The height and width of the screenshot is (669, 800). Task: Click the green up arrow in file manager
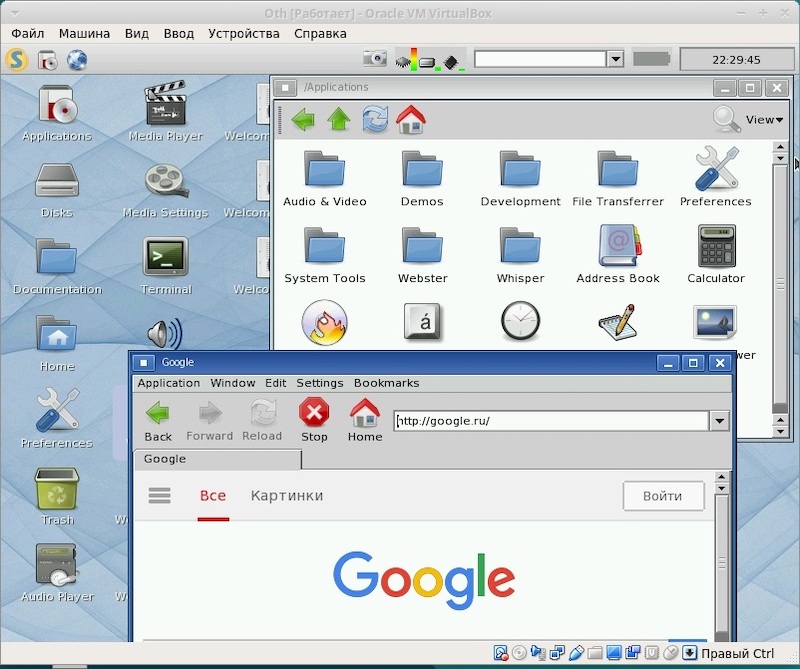click(339, 120)
